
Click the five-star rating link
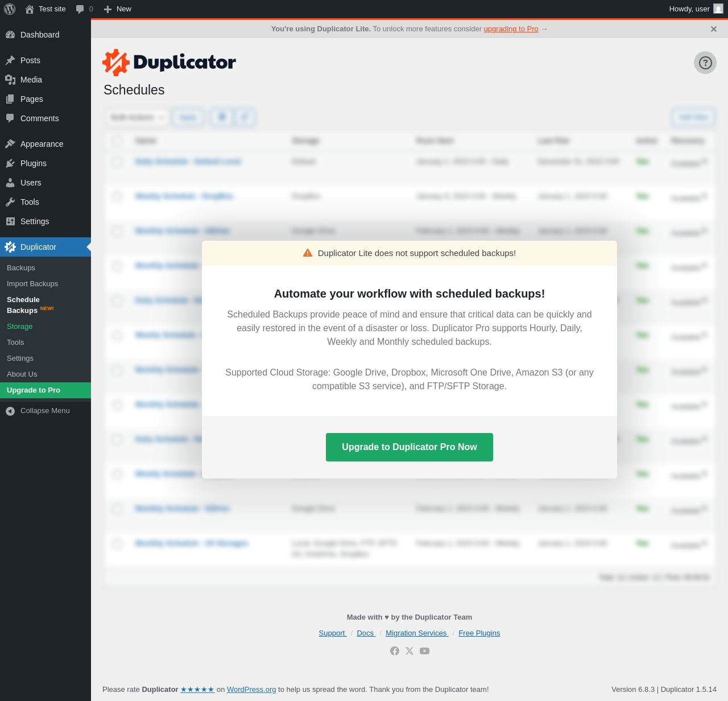(x=197, y=690)
